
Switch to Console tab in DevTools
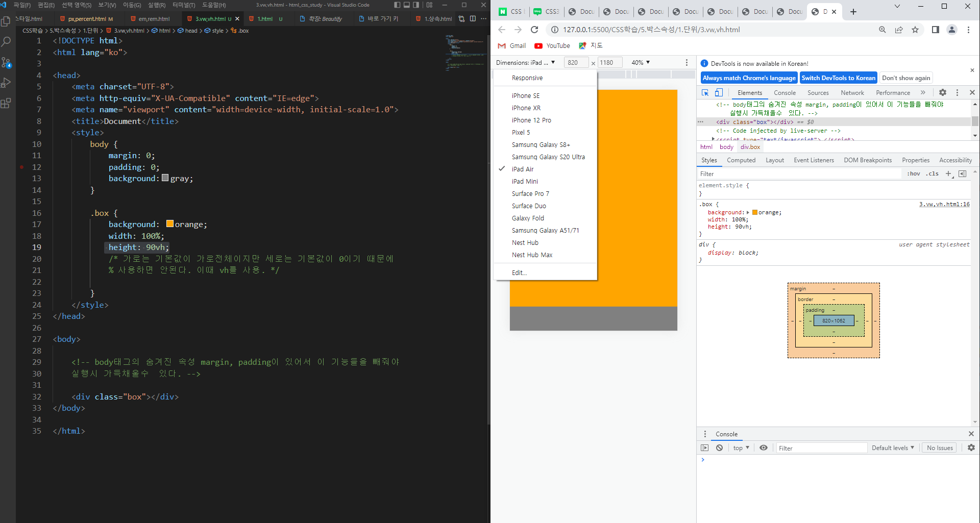[785, 92]
